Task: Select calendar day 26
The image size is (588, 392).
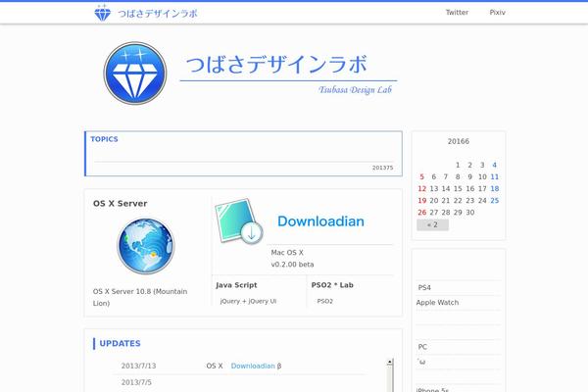Action: click(x=421, y=213)
